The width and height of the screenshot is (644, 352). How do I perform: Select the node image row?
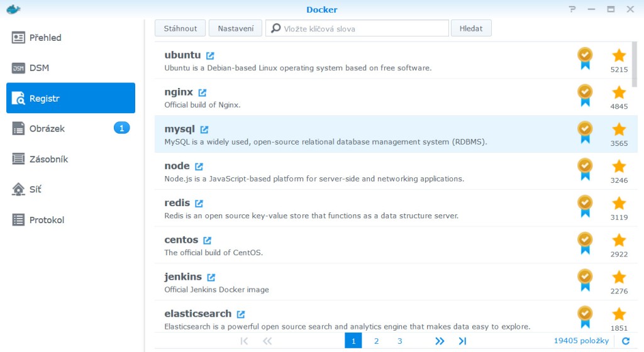pos(396,171)
